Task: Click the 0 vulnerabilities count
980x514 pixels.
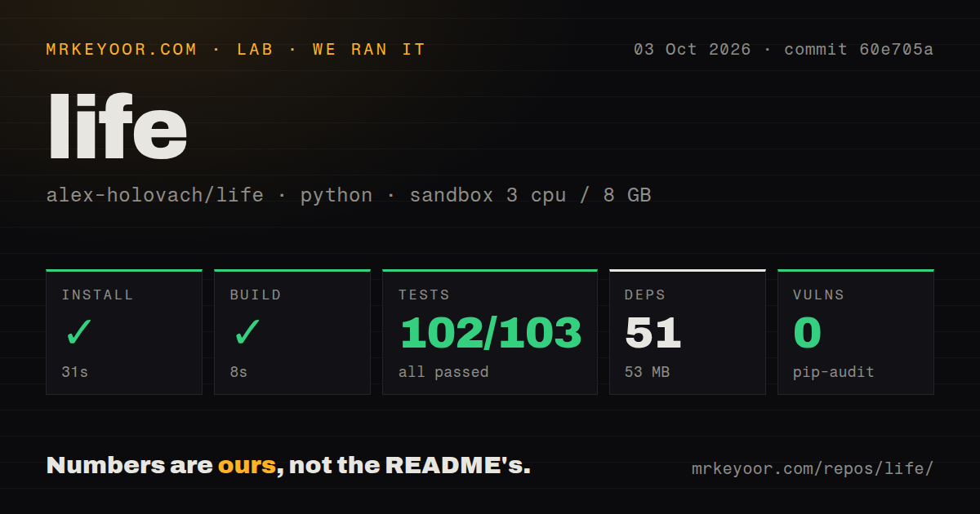Action: [808, 333]
